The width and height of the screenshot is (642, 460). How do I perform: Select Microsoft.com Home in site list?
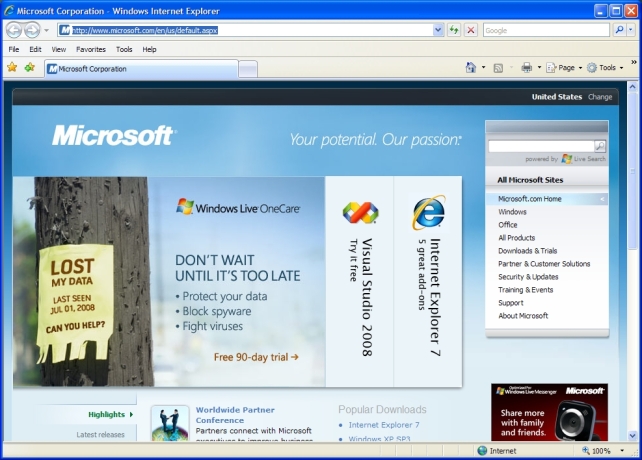pos(546,199)
